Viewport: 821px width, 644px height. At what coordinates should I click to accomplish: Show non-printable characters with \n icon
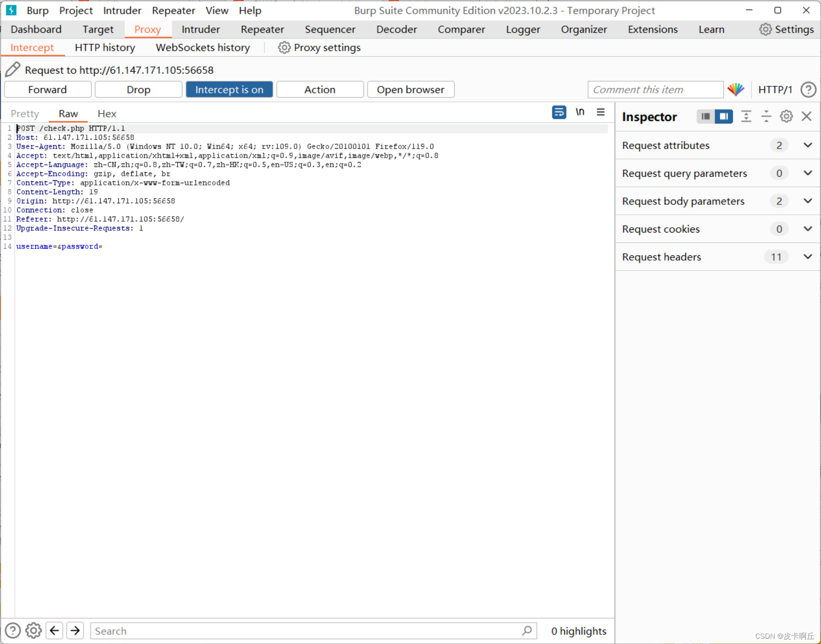580,112
